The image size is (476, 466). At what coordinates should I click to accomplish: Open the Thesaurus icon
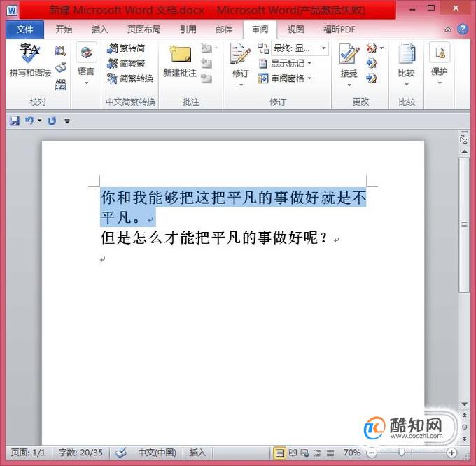coord(60,67)
